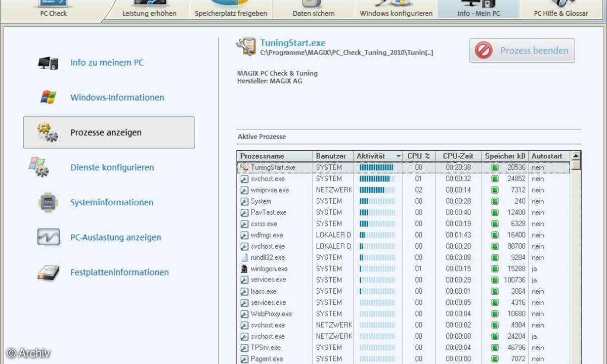Select the Pagent.exe process name
The width and height of the screenshot is (607, 364).
(x=267, y=359)
